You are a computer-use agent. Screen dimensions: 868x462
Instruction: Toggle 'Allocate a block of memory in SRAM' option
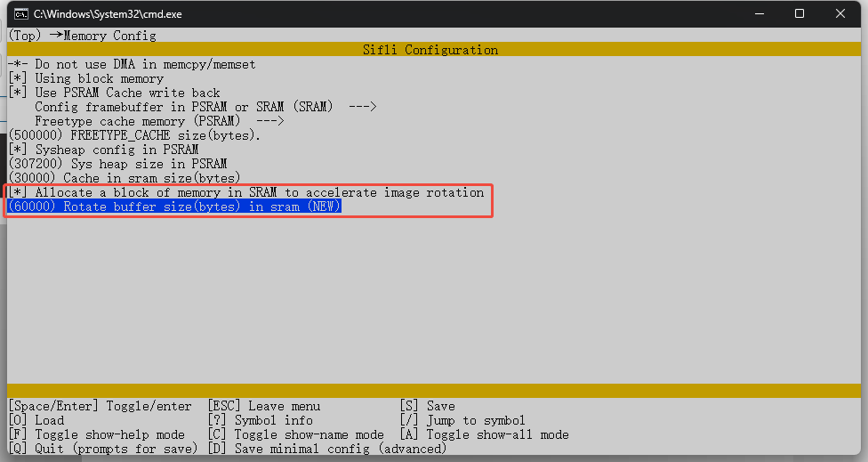pyautogui.click(x=18, y=192)
